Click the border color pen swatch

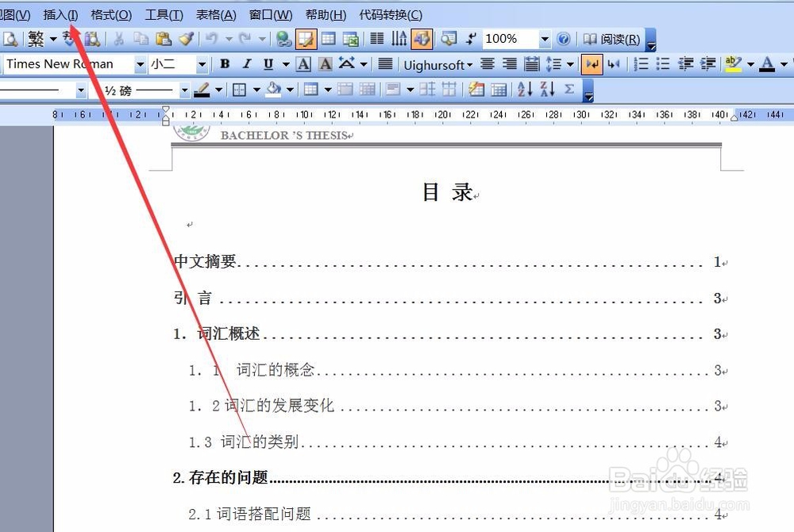point(202,90)
